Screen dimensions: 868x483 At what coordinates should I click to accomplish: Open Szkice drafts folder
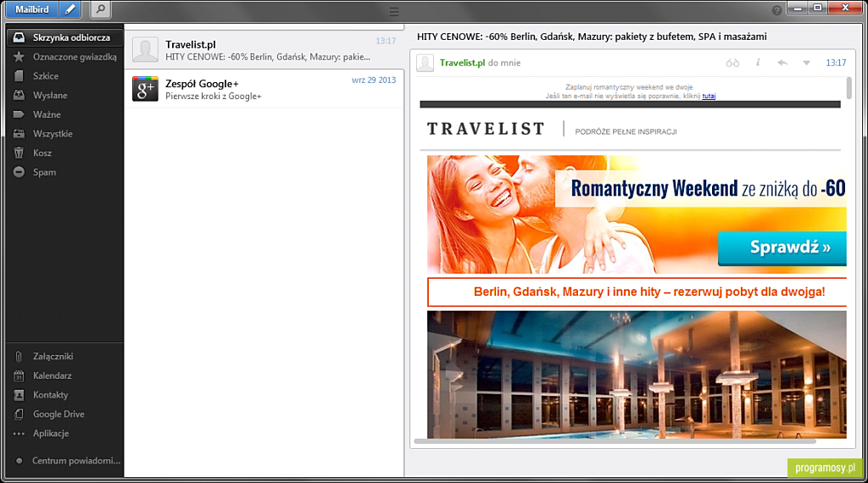pyautogui.click(x=64, y=76)
